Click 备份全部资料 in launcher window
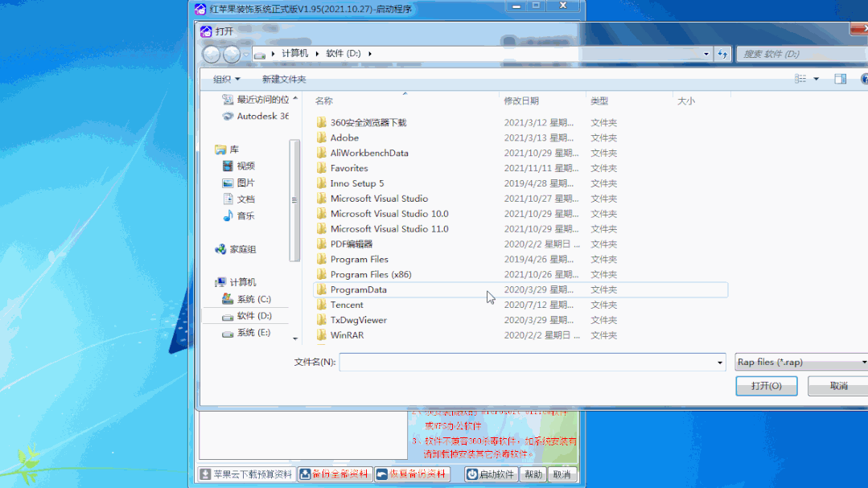This screenshot has width=868, height=488. pos(335,474)
